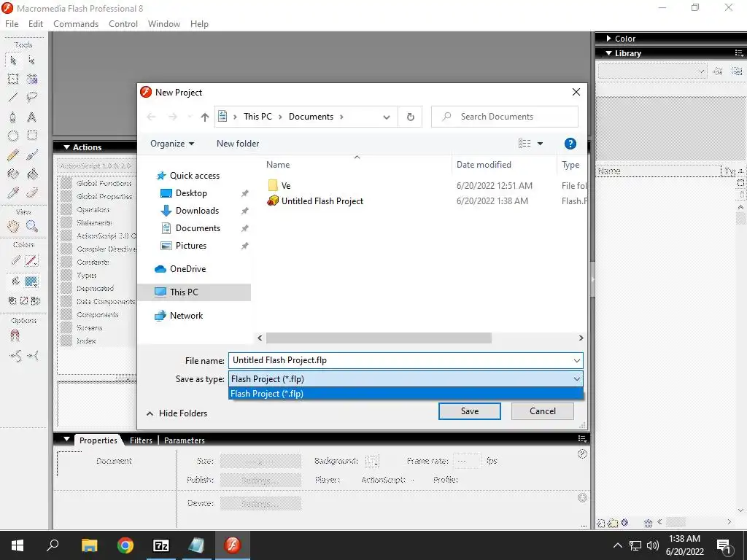Image resolution: width=747 pixels, height=560 pixels.
Task: Select the Lasso tool
Action: coord(32,98)
